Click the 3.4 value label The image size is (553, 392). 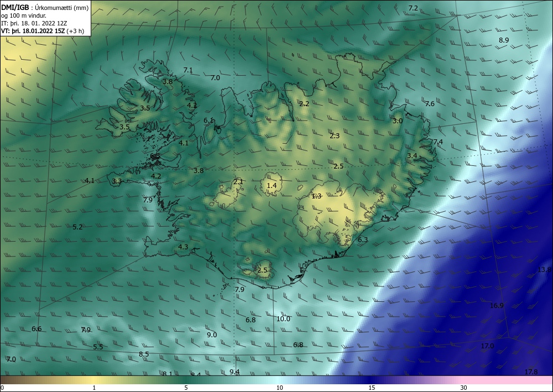[412, 155]
